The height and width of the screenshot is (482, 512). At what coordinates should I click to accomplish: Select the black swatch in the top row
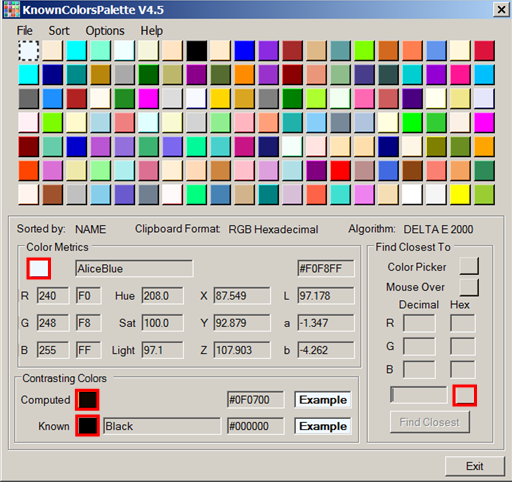196,51
